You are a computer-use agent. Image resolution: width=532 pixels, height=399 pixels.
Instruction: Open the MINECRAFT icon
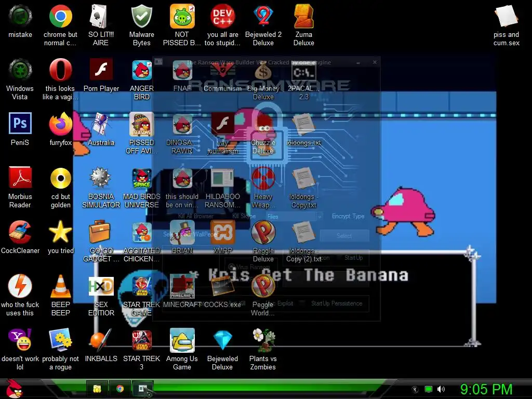182,286
